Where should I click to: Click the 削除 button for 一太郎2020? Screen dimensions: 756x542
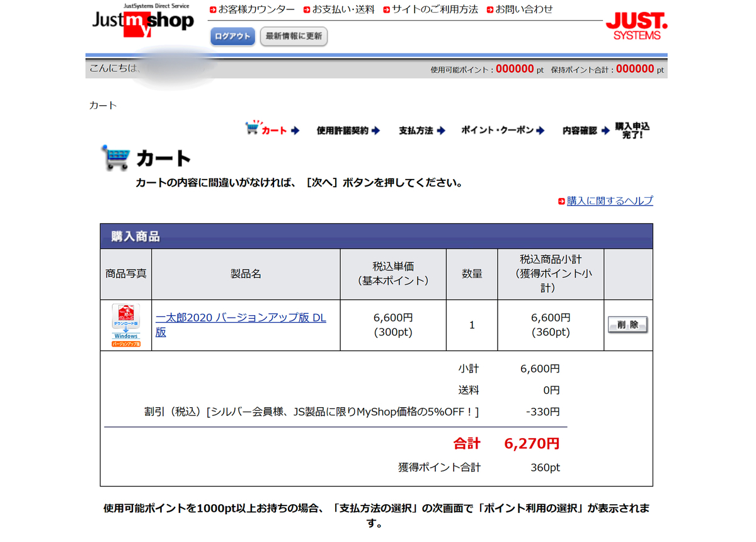(x=627, y=325)
